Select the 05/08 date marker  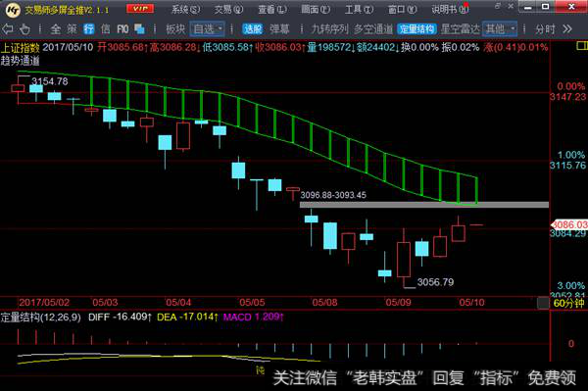tap(324, 302)
